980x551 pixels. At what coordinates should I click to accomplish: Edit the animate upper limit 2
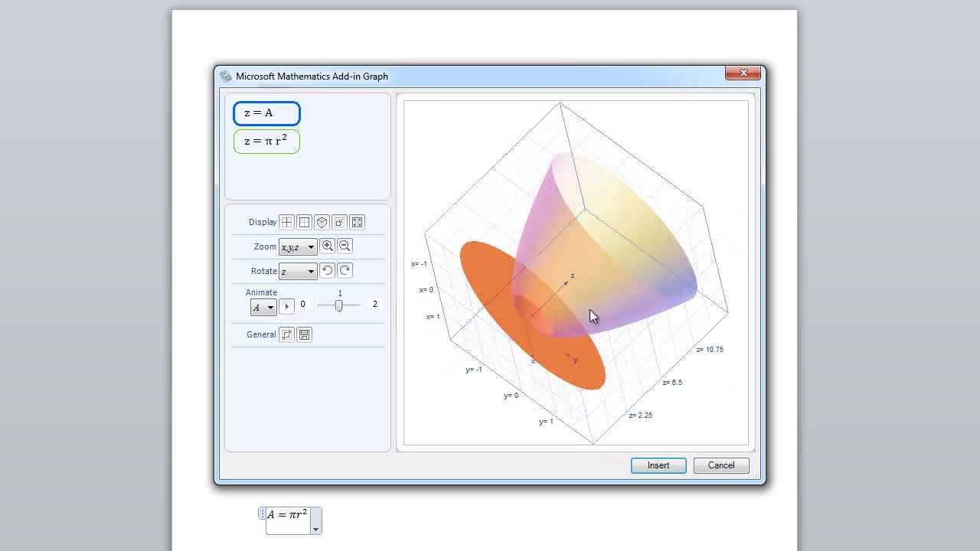coord(374,304)
